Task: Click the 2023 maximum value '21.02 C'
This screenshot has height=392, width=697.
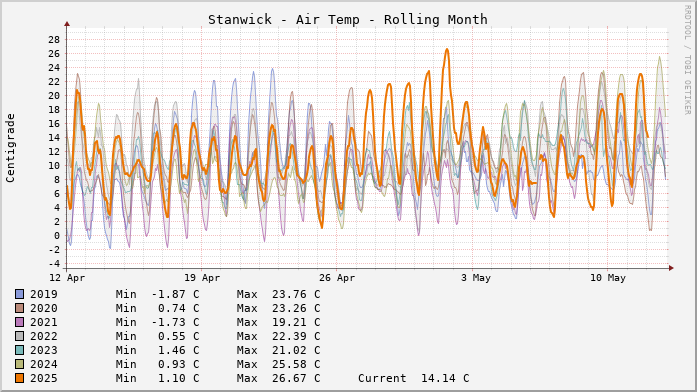Action: pyautogui.click(x=296, y=350)
